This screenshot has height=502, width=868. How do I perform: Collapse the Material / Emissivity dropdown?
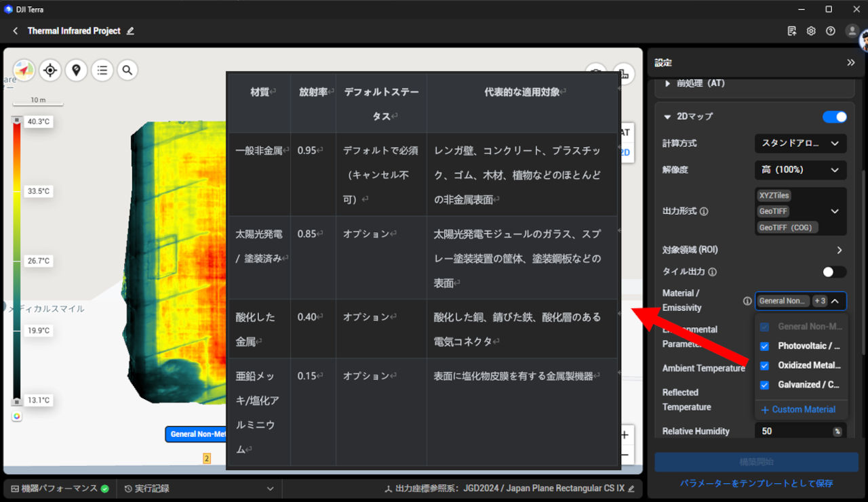(x=835, y=301)
